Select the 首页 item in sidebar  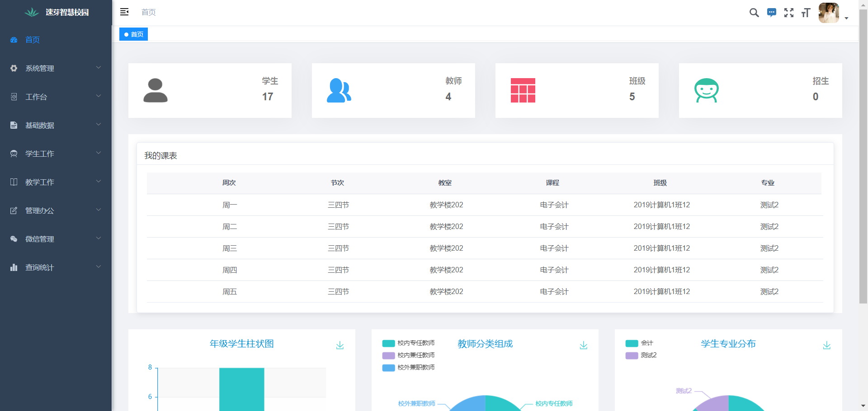(x=56, y=40)
